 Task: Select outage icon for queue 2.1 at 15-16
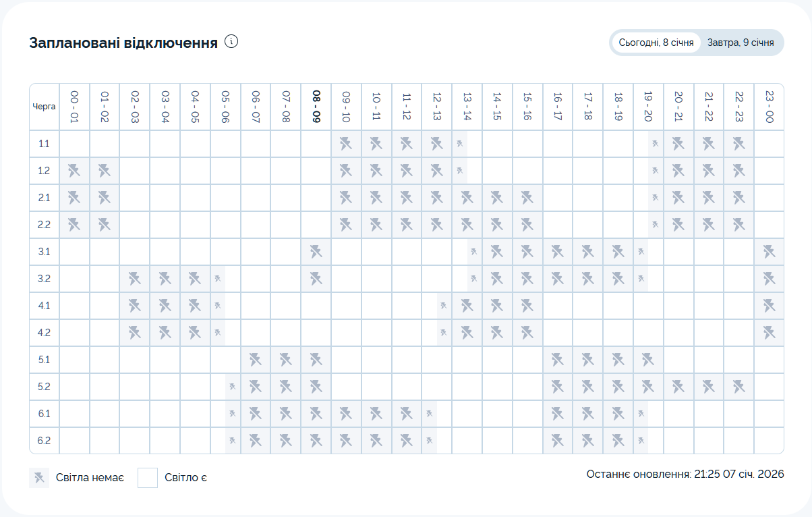[x=527, y=198]
